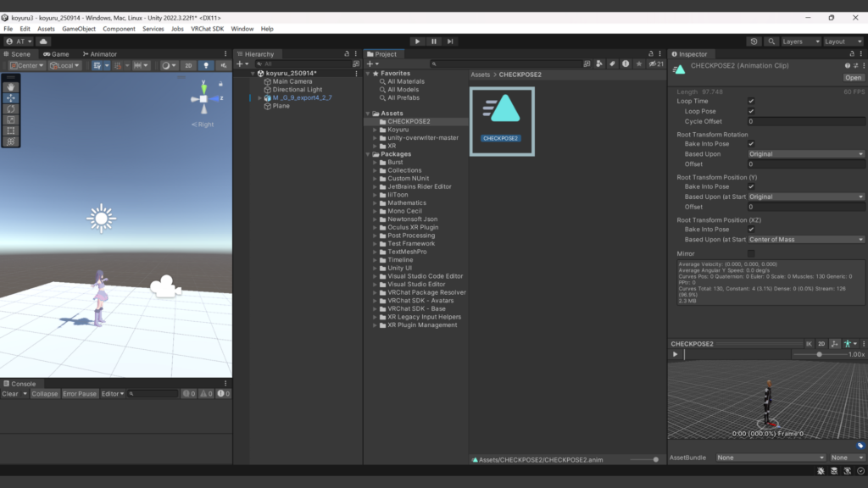The width and height of the screenshot is (868, 488).
Task: Toggle scene lighting bulb icon
Action: tap(204, 65)
